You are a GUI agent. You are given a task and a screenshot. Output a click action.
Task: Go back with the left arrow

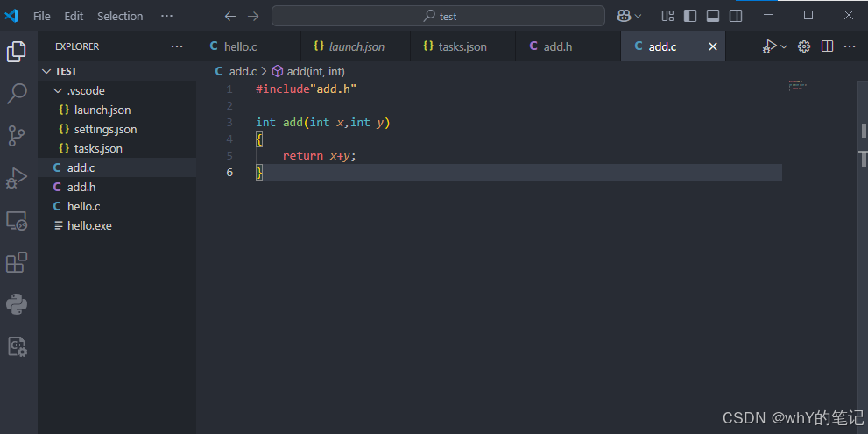pyautogui.click(x=230, y=16)
